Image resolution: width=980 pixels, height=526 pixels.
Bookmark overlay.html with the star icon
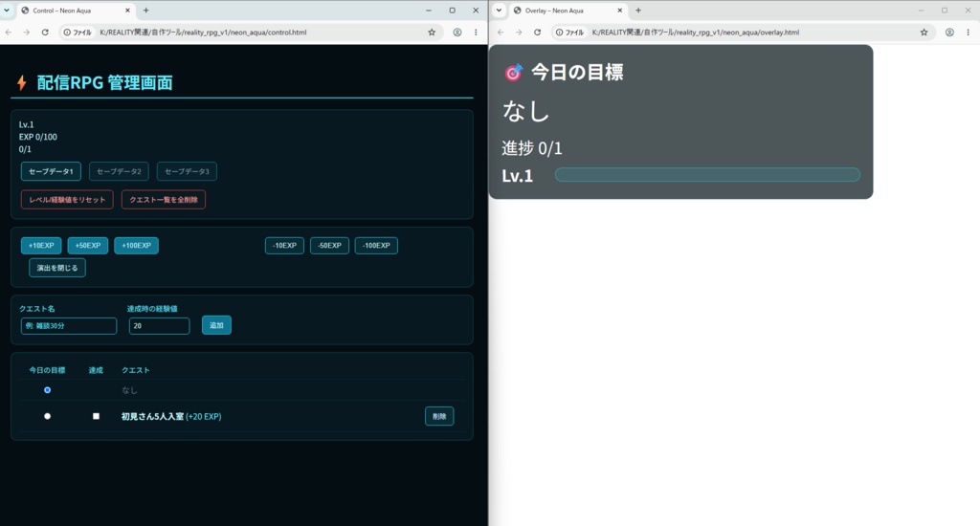pos(924,33)
